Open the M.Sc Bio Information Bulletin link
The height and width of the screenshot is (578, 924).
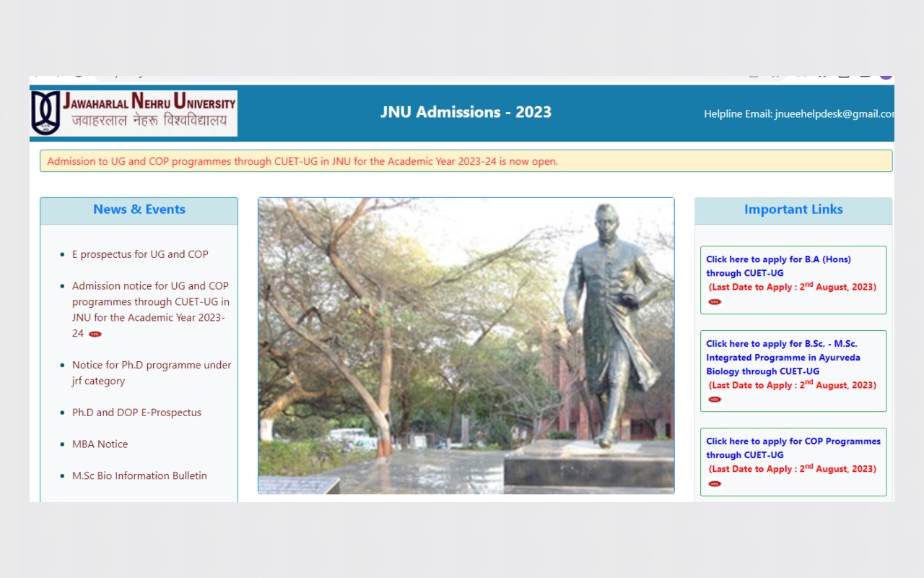click(139, 476)
